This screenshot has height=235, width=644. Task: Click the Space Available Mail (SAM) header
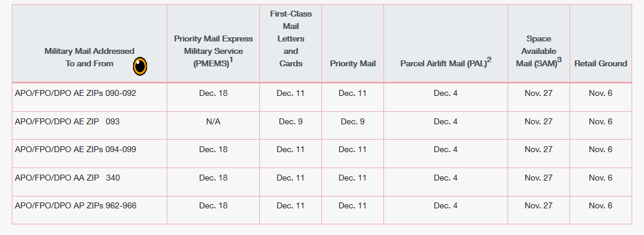(x=538, y=51)
